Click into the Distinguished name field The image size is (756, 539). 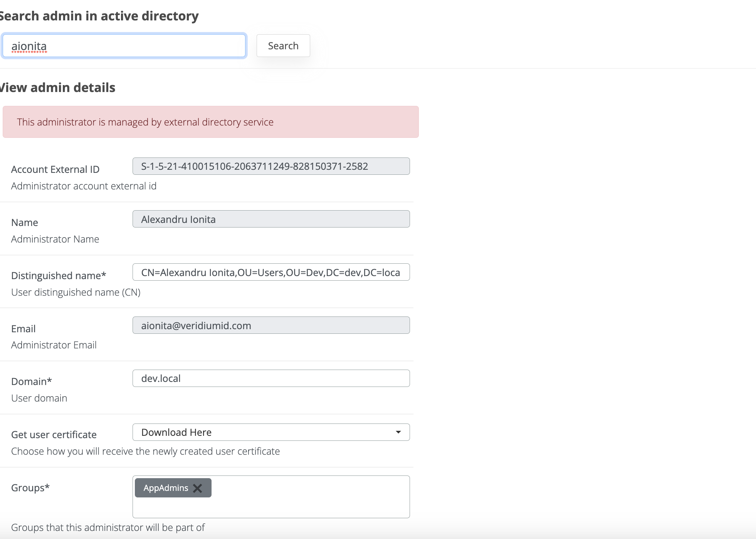[271, 273]
